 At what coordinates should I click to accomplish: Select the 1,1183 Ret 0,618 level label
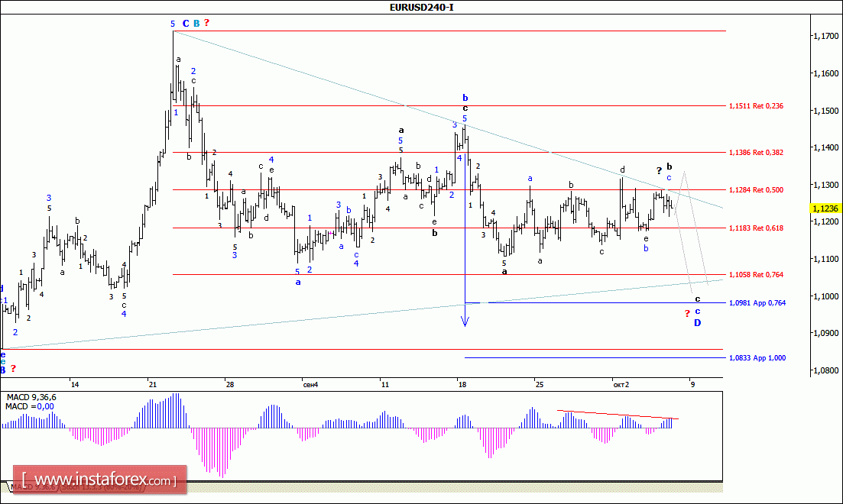click(756, 228)
